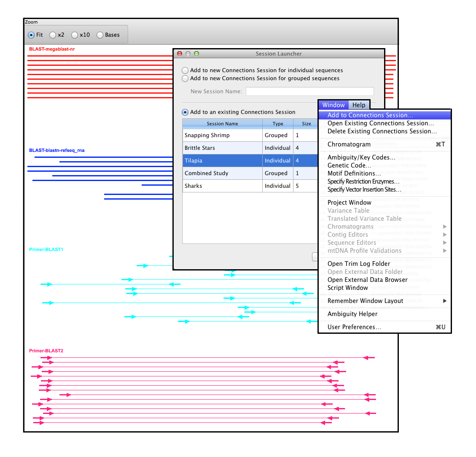
Task: Open User Preferences from the menu
Action: pos(354,327)
